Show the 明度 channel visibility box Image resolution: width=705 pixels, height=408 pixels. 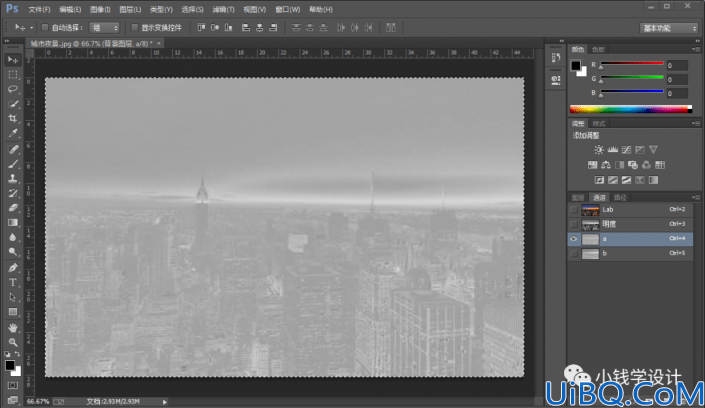574,224
